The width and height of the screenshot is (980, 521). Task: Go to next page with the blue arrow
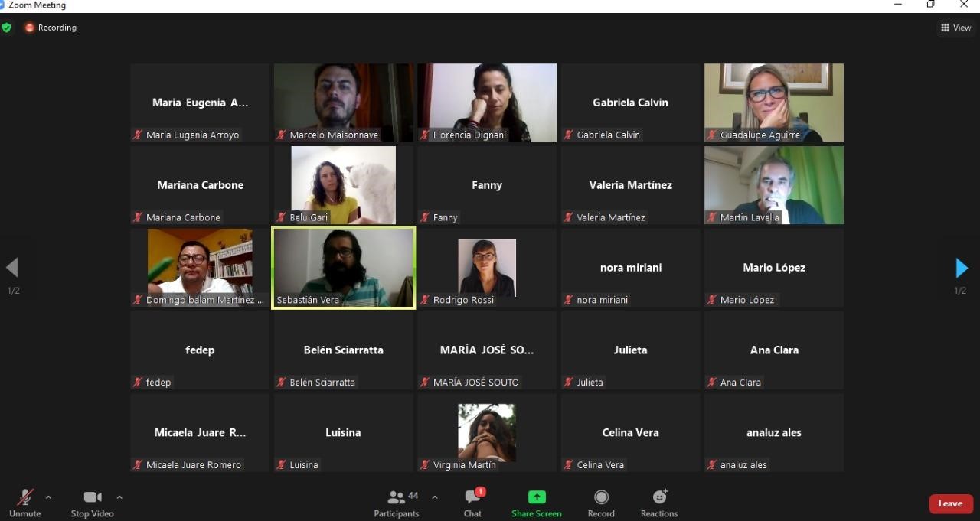pos(962,268)
